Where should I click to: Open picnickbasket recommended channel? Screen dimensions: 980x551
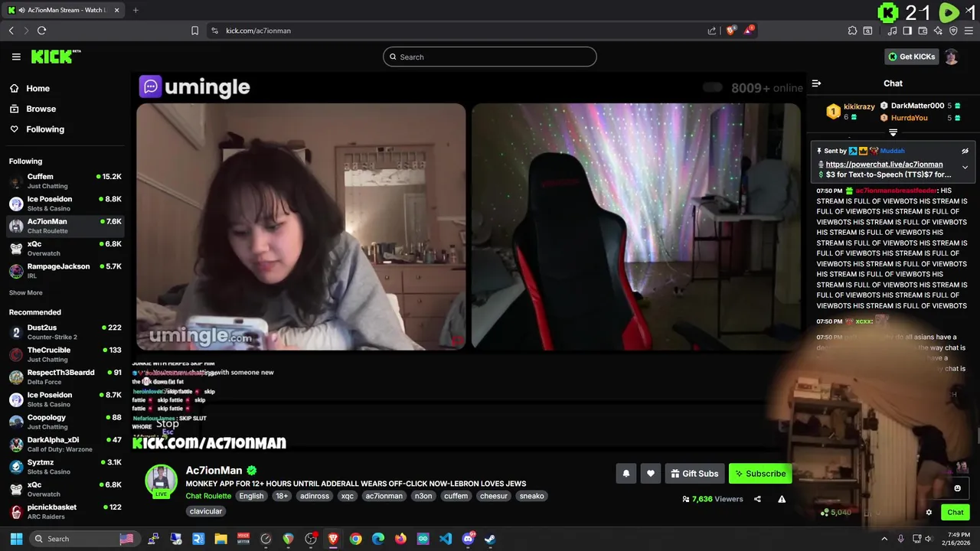click(65, 512)
